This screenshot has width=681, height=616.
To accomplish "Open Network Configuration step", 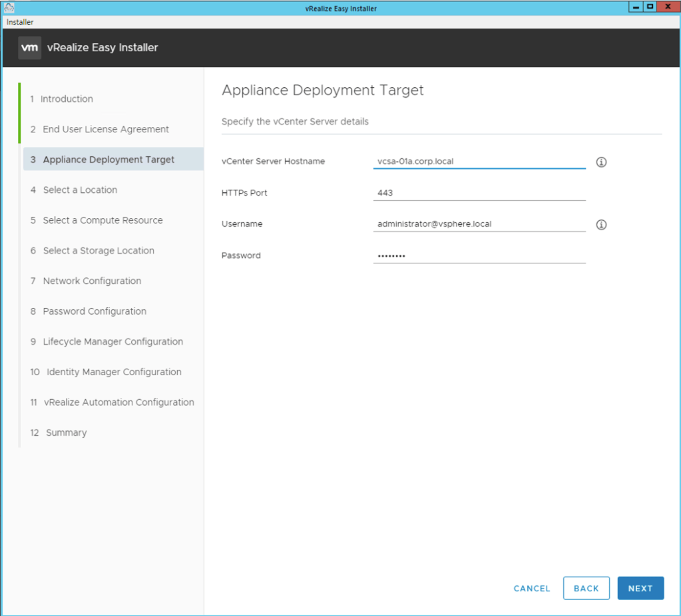I will click(92, 281).
